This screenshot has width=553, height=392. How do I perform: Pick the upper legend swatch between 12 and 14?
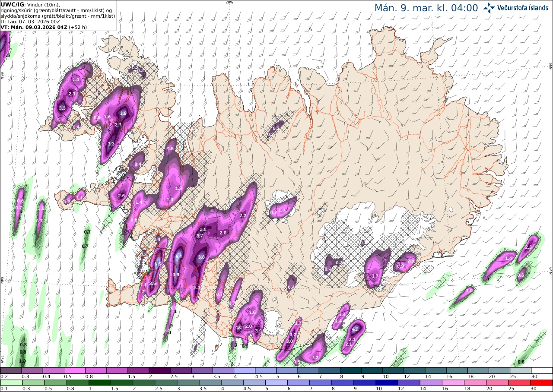[414, 370]
